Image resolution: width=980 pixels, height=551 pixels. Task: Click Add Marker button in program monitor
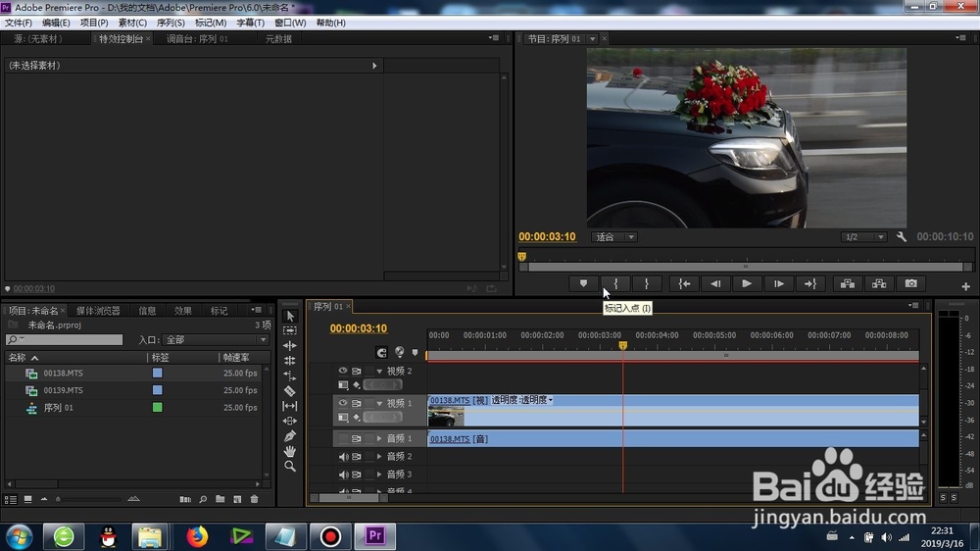point(583,283)
